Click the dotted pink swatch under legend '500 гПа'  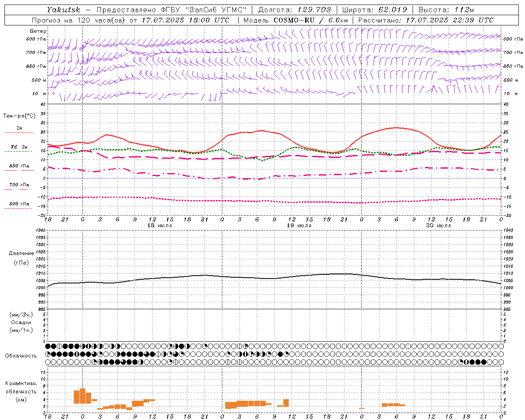(18, 208)
